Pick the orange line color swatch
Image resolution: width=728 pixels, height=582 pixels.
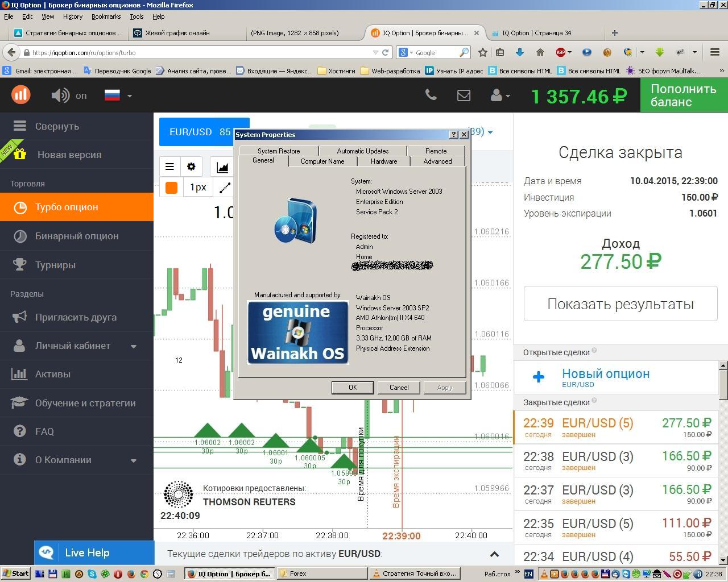click(x=171, y=188)
